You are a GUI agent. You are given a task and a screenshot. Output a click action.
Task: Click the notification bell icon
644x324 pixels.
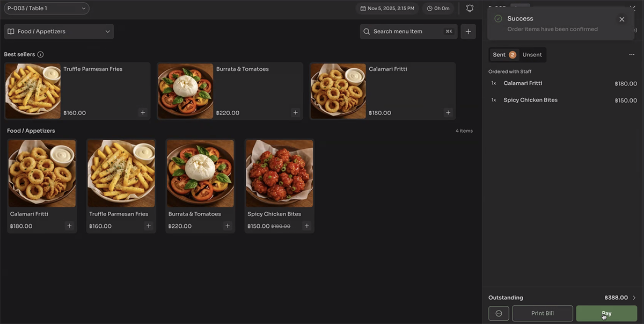click(x=470, y=9)
